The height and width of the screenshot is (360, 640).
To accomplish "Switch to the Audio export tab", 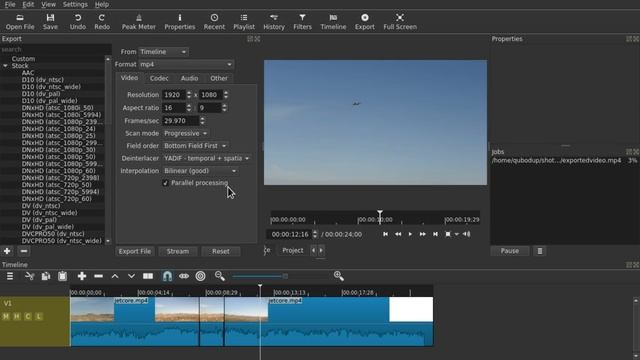I will pyautogui.click(x=189, y=78).
